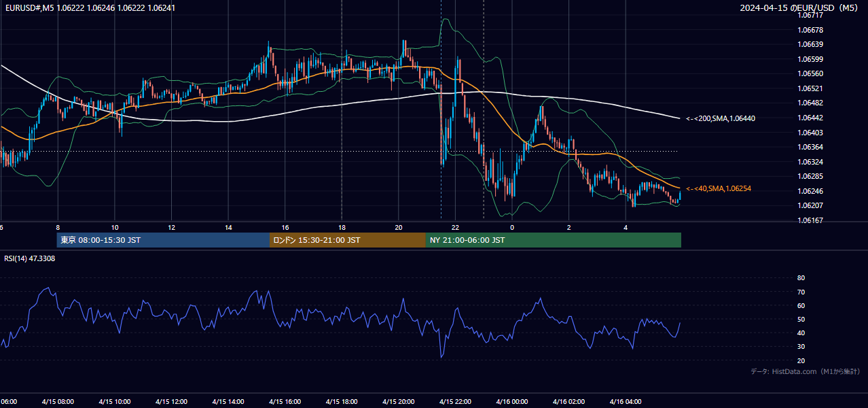Click price axis value 1.06521
Viewport: 868px width, 408px height.
[x=810, y=88]
